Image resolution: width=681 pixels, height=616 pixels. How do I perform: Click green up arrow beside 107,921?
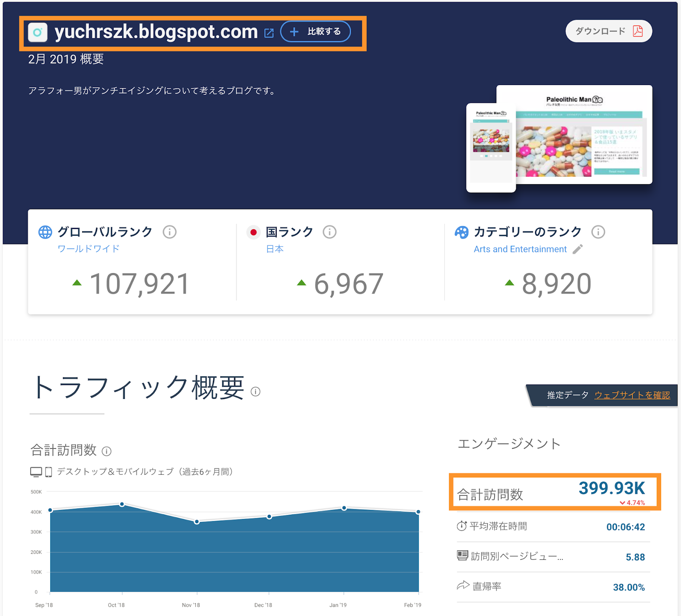(77, 282)
